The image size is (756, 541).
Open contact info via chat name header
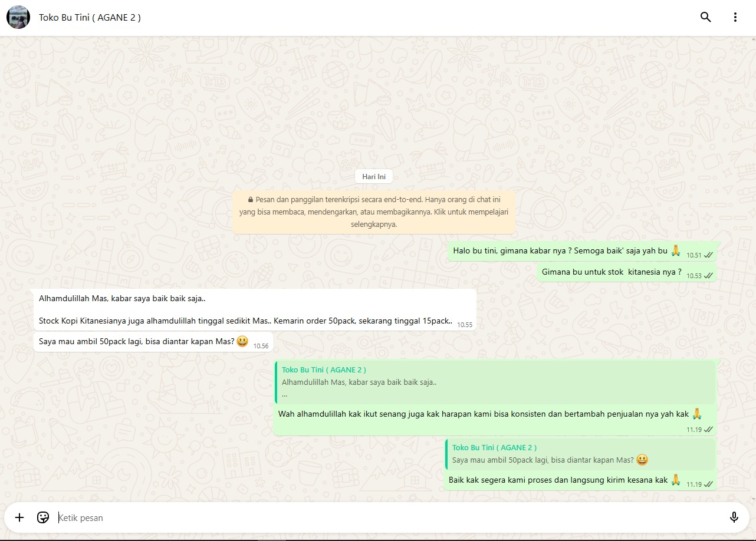pos(90,17)
